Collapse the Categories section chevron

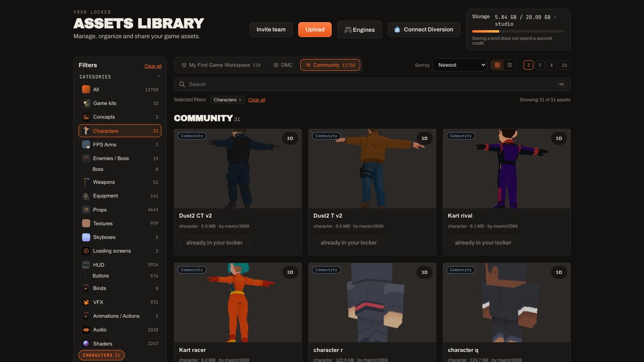pos(159,76)
